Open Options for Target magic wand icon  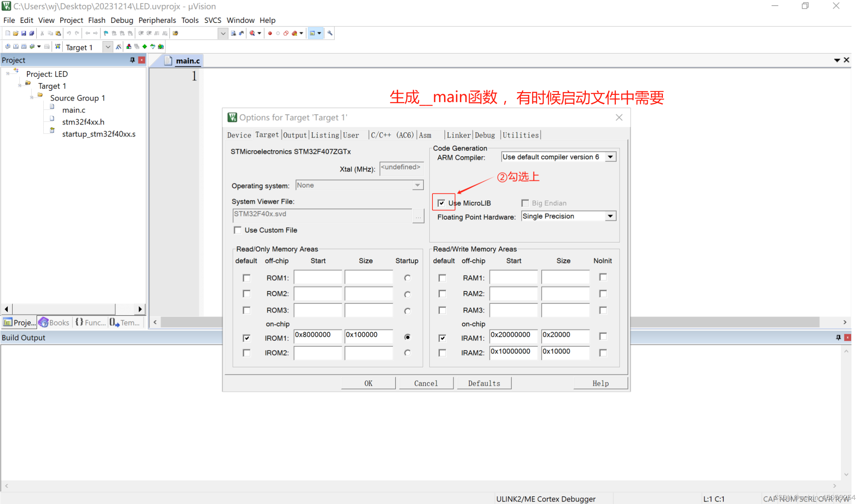(119, 46)
